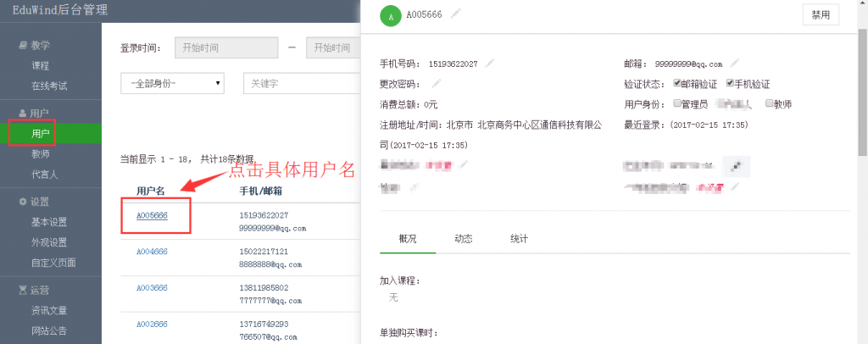
Task: Click the 单独购买课时 label
Action: click(409, 334)
